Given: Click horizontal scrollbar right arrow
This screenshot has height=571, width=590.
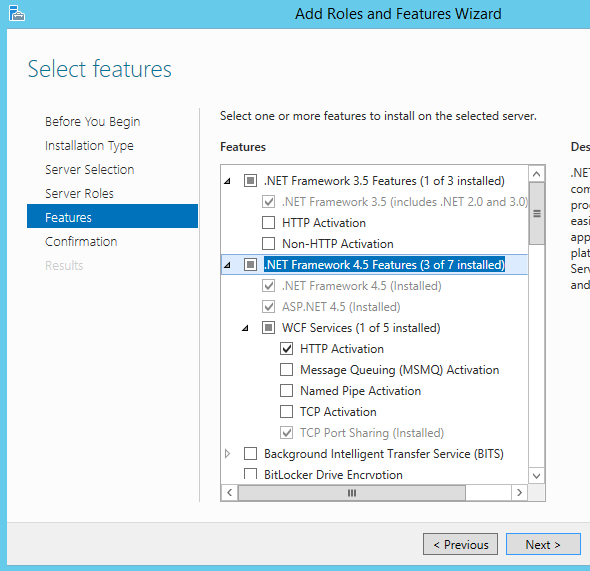Looking at the screenshot, I should [x=520, y=492].
